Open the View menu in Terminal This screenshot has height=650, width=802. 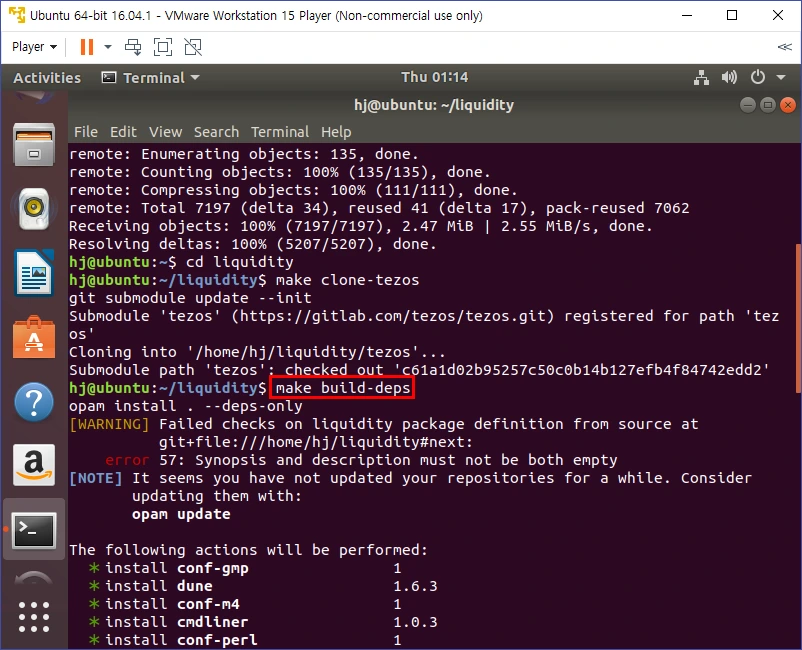pyautogui.click(x=165, y=132)
